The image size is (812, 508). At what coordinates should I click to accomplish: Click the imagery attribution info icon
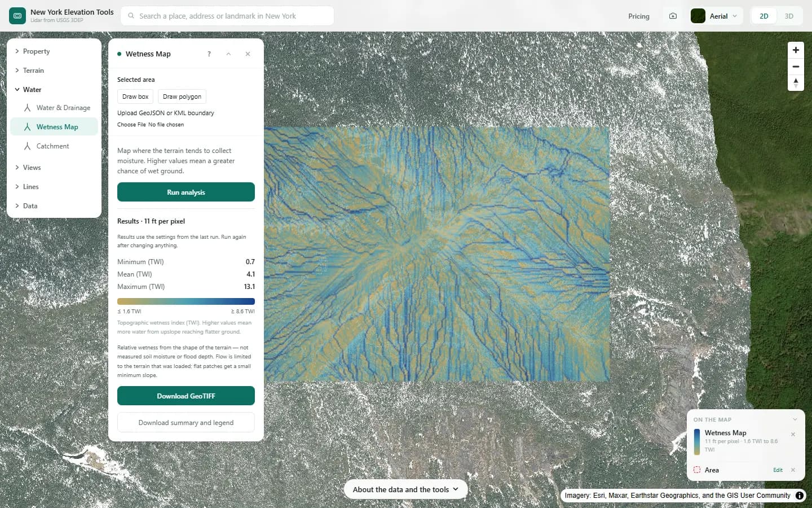point(800,496)
